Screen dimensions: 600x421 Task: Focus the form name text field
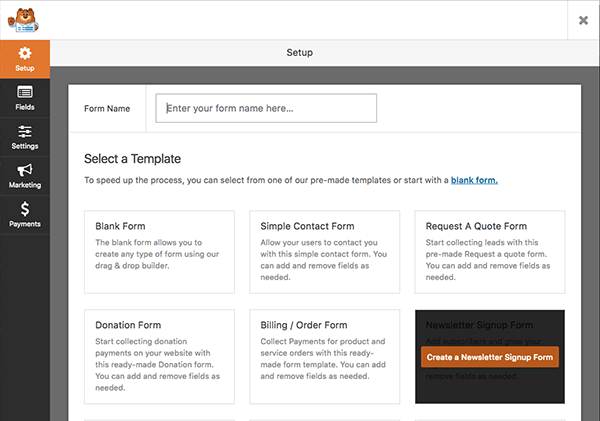pos(266,108)
